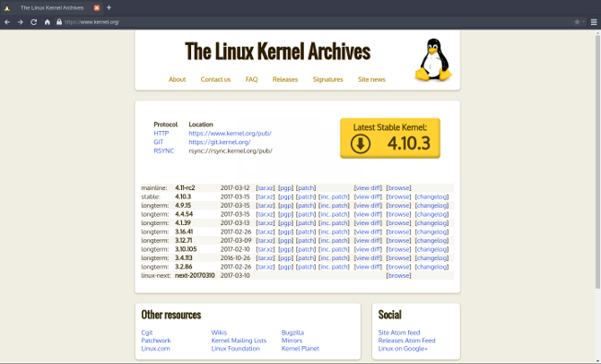Open a new tab with the plus button
This screenshot has width=601, height=364.
coord(109,7)
